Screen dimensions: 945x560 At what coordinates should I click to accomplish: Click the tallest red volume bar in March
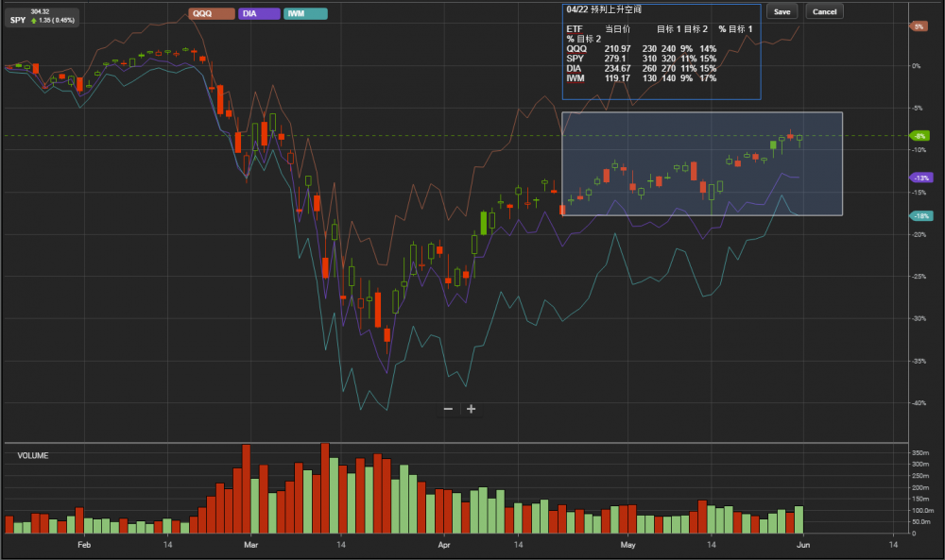[x=325, y=488]
